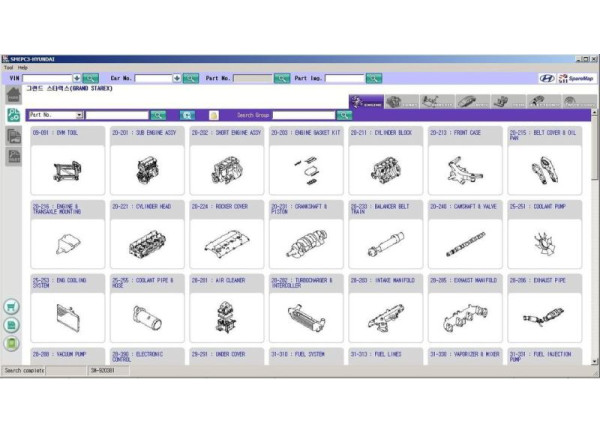
Task: Open the SpareMap logo button
Action: pos(574,78)
